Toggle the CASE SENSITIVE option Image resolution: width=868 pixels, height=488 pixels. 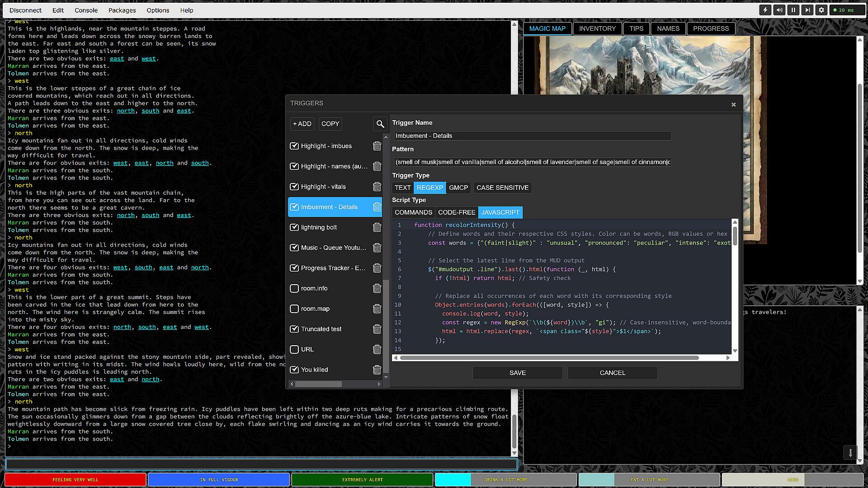(x=502, y=188)
